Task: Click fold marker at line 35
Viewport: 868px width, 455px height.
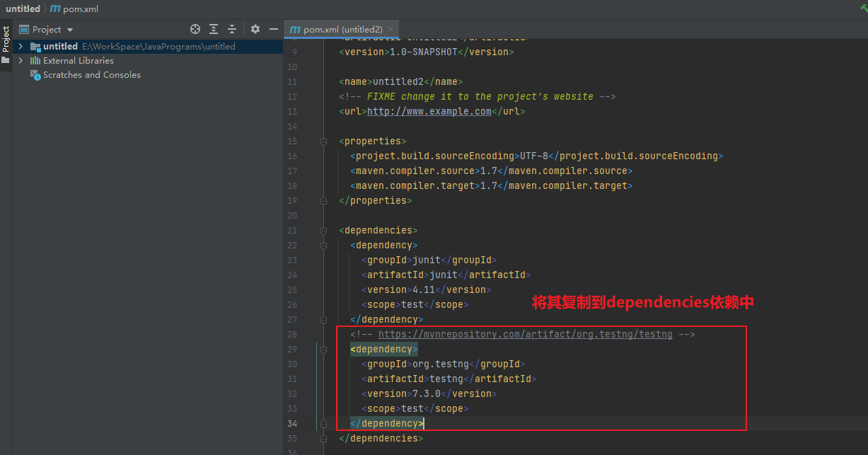Action: [323, 439]
